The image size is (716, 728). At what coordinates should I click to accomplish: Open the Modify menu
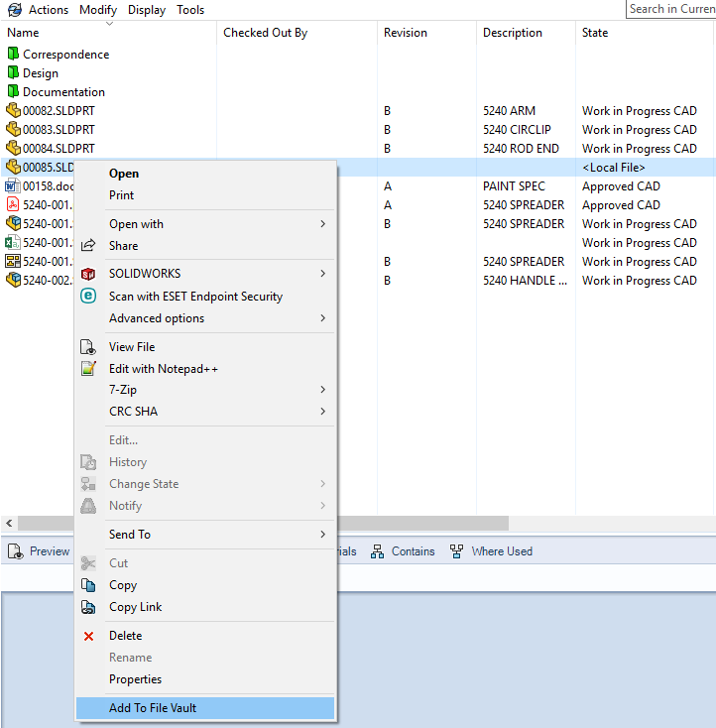[x=97, y=10]
